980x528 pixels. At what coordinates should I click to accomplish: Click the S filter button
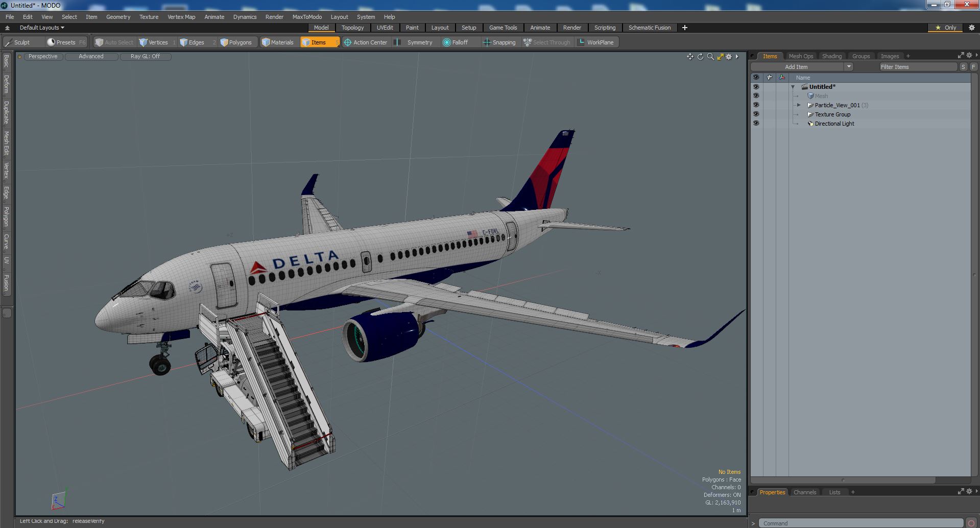[963, 67]
